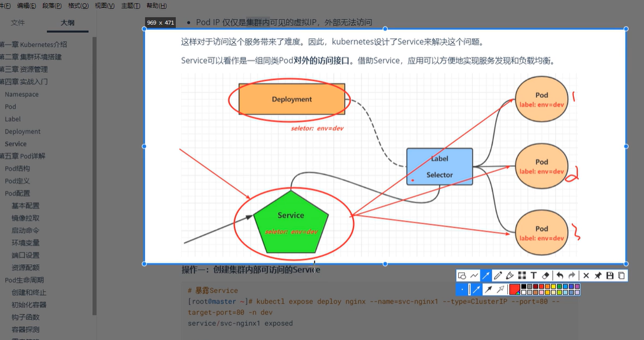Select the pencil freehand tool
Viewport: 644px width, 340px height.
tap(498, 276)
